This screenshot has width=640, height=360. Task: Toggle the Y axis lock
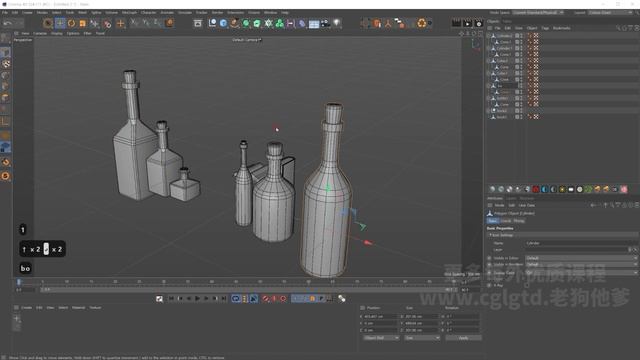pyautogui.click(x=146, y=23)
